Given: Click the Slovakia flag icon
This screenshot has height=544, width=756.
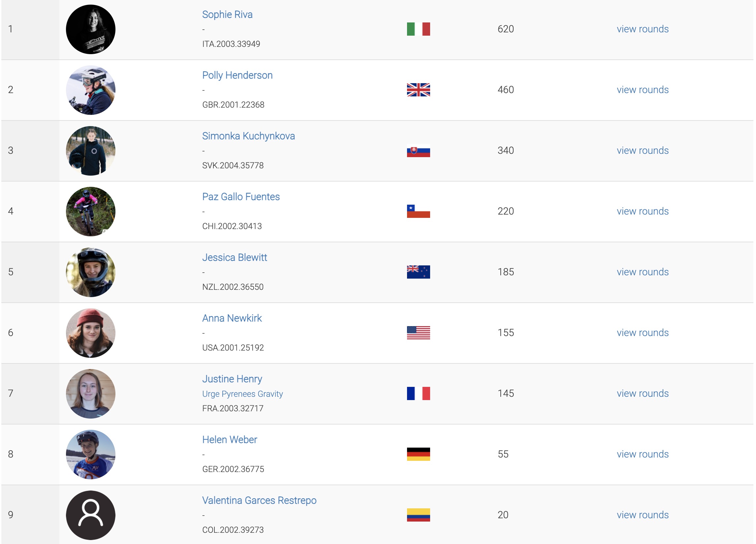Looking at the screenshot, I should [418, 151].
